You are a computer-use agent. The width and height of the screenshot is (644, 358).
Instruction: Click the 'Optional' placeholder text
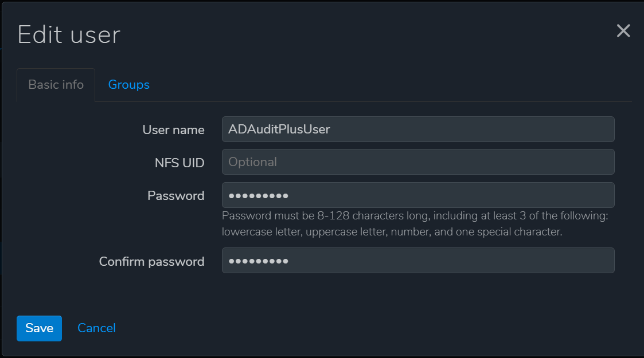coord(252,162)
